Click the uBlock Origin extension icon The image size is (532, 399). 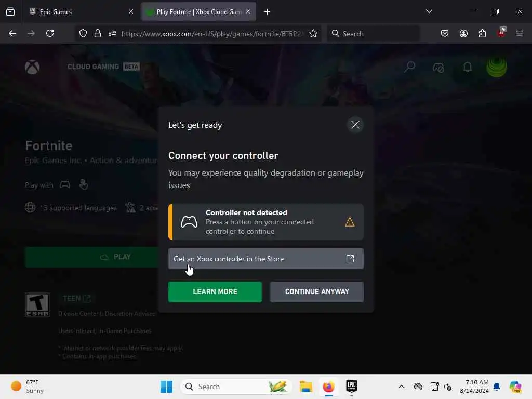[501, 33]
